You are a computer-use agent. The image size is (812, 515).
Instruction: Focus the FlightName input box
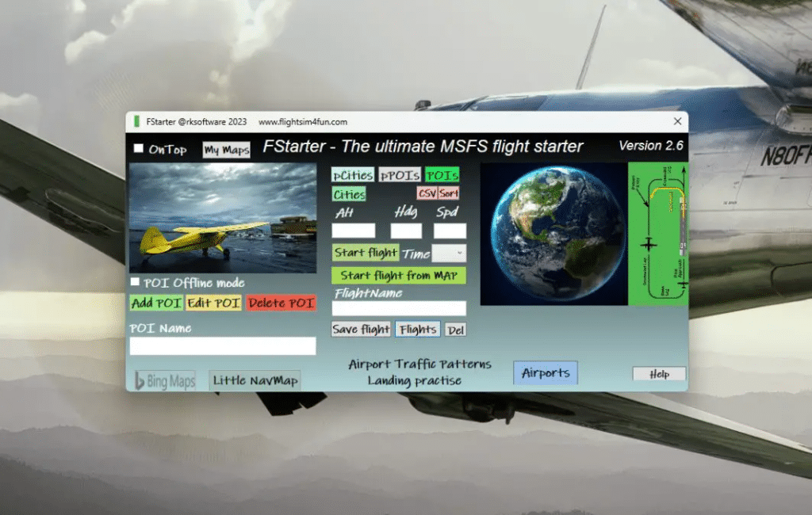pos(398,308)
